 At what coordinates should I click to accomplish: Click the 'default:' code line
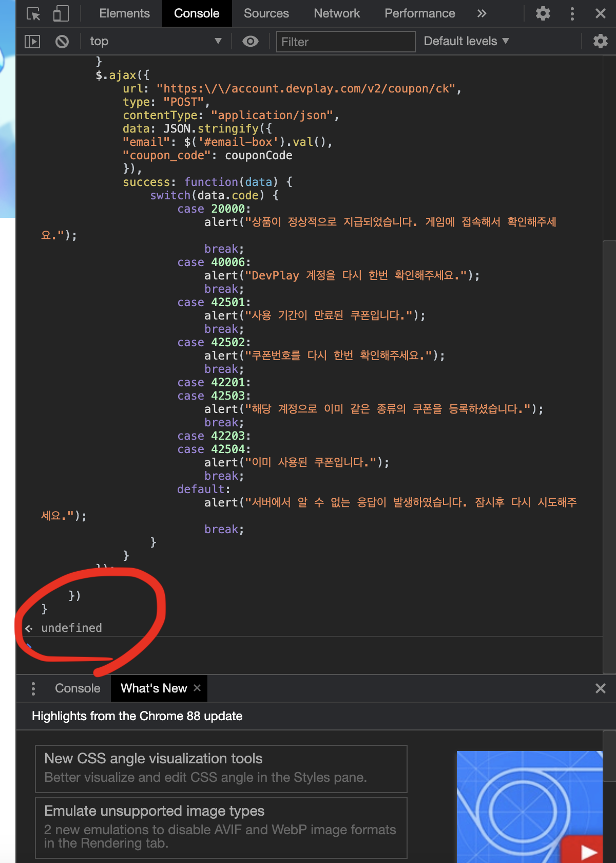pos(204,489)
